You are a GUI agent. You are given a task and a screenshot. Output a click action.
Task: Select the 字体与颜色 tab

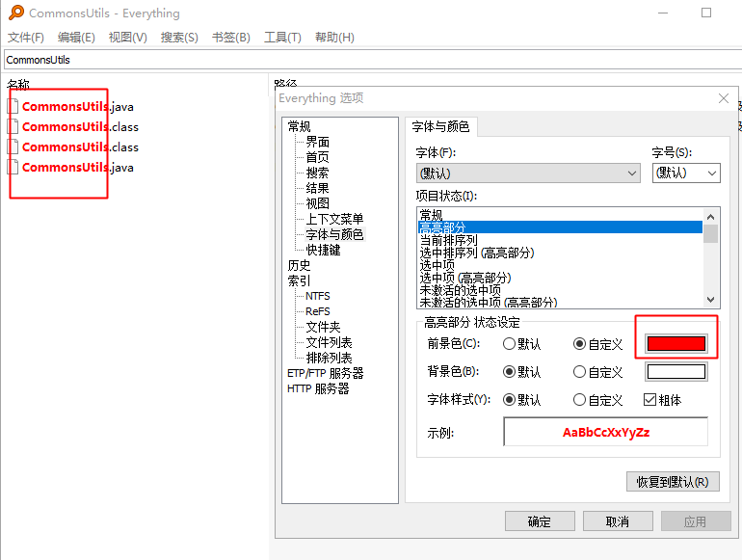click(440, 126)
